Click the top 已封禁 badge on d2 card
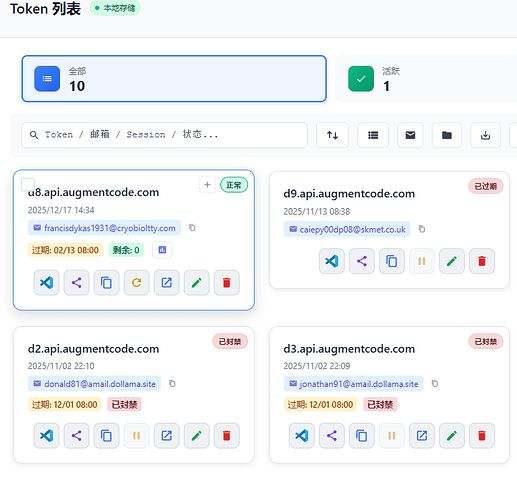Image resolution: width=517 pixels, height=500 pixels. point(230,341)
